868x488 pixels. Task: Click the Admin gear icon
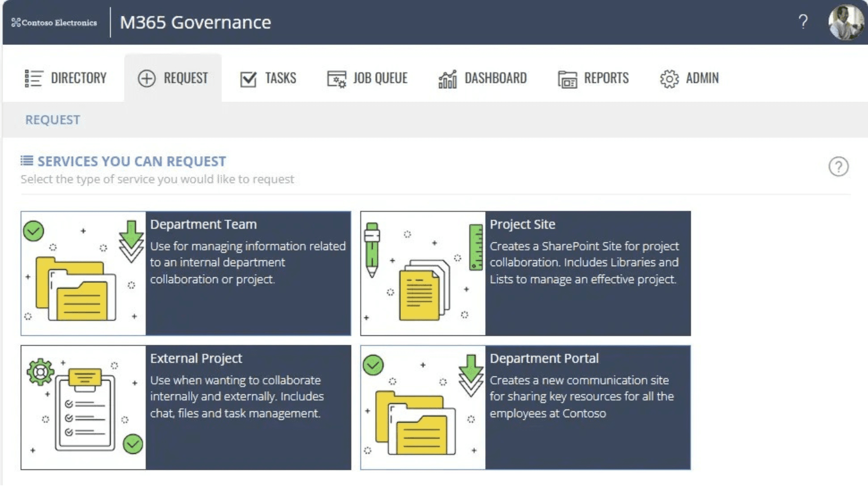[669, 79]
